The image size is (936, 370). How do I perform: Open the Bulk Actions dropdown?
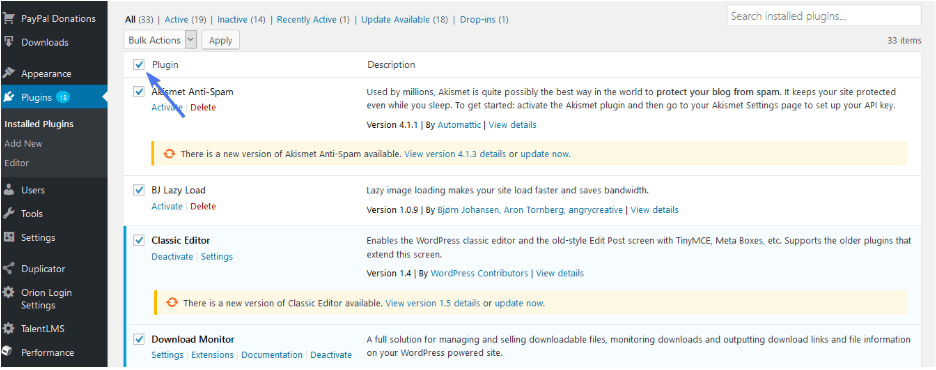(161, 40)
